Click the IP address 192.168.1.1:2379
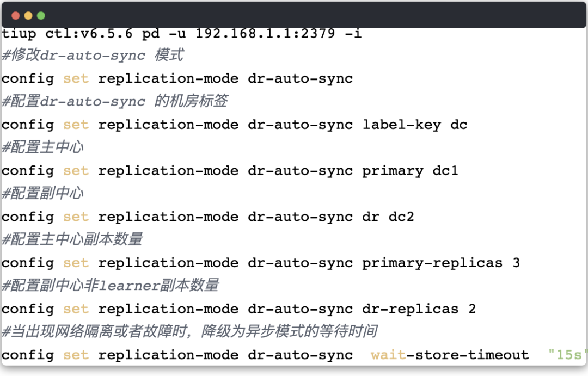The image size is (588, 376). [x=265, y=33]
